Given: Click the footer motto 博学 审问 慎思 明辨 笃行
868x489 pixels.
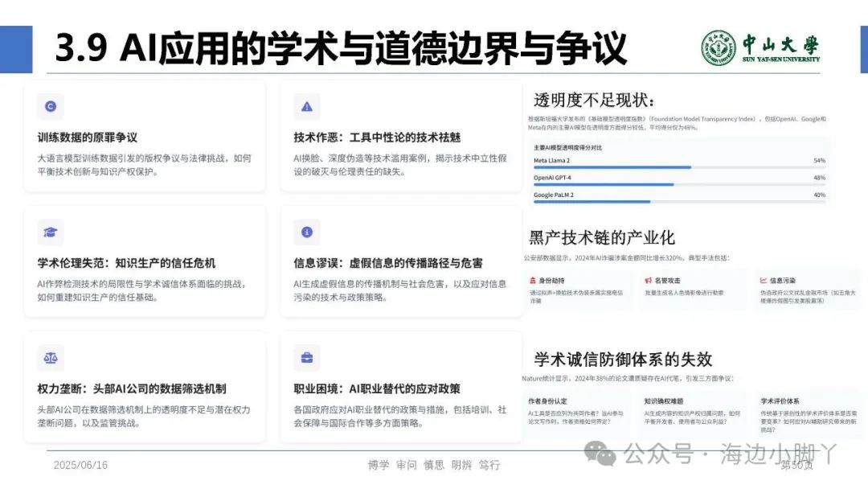Looking at the screenshot, I should [434, 465].
